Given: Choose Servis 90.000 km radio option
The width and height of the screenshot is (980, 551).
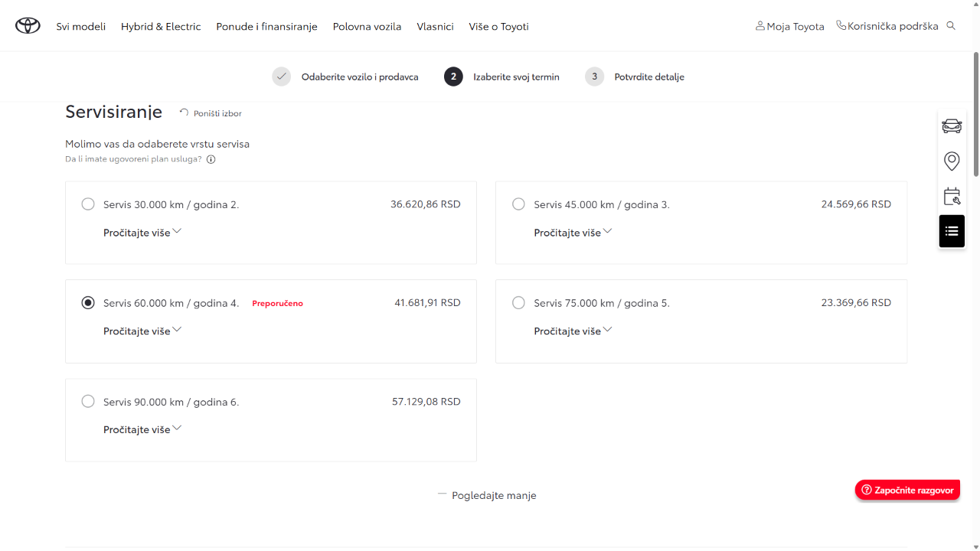Looking at the screenshot, I should 88,402.
